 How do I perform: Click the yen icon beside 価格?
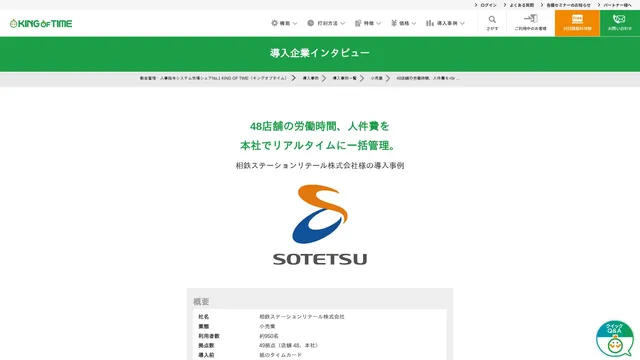click(394, 23)
